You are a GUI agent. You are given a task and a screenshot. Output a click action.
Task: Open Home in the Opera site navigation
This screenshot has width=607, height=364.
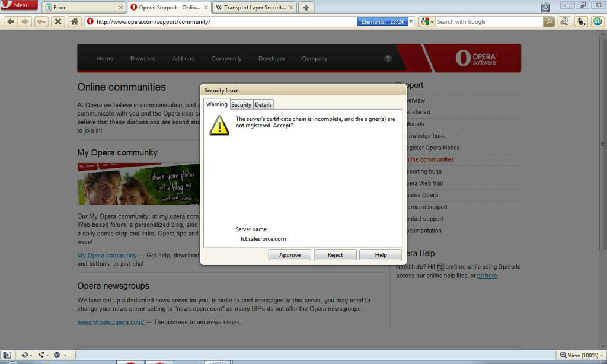pyautogui.click(x=106, y=59)
